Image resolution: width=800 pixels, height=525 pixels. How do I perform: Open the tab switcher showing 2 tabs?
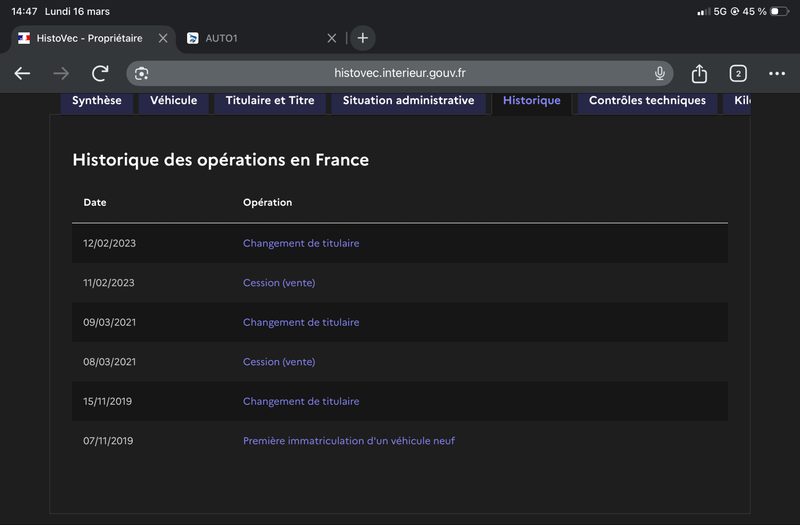pos(738,73)
